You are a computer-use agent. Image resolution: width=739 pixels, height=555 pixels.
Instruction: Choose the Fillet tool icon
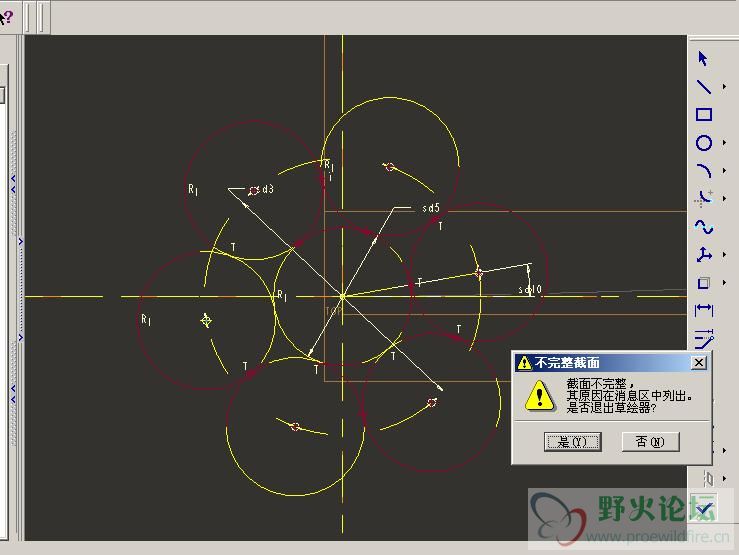click(x=704, y=198)
